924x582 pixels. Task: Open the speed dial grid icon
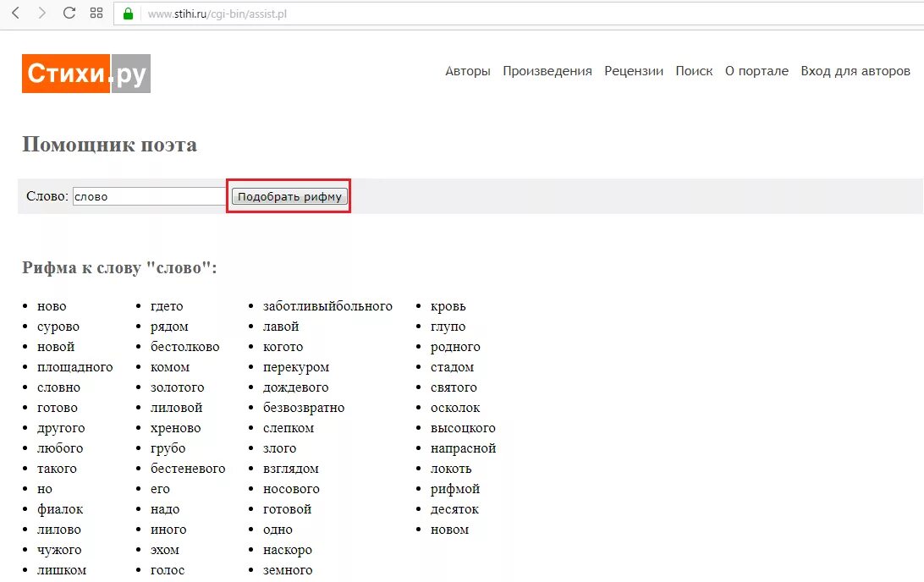coord(96,13)
